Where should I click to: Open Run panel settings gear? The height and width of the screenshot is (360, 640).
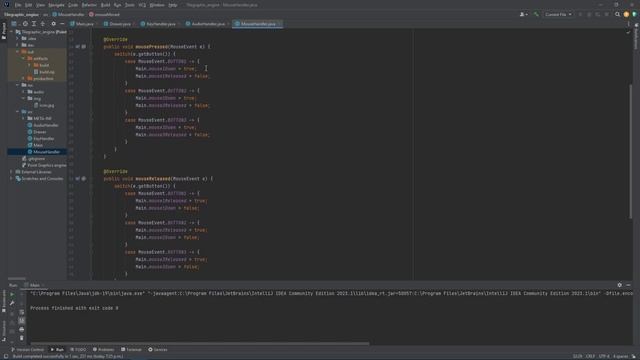[620, 285]
